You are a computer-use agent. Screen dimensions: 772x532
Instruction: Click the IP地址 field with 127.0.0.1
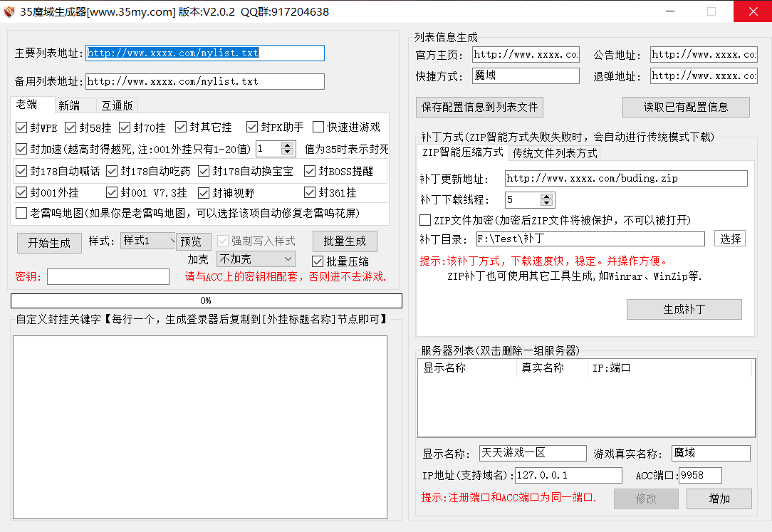point(568,476)
